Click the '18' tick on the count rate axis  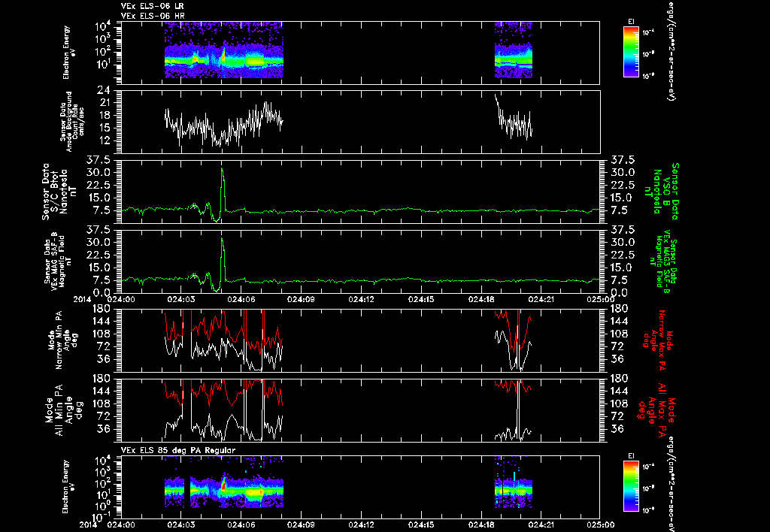click(104, 115)
